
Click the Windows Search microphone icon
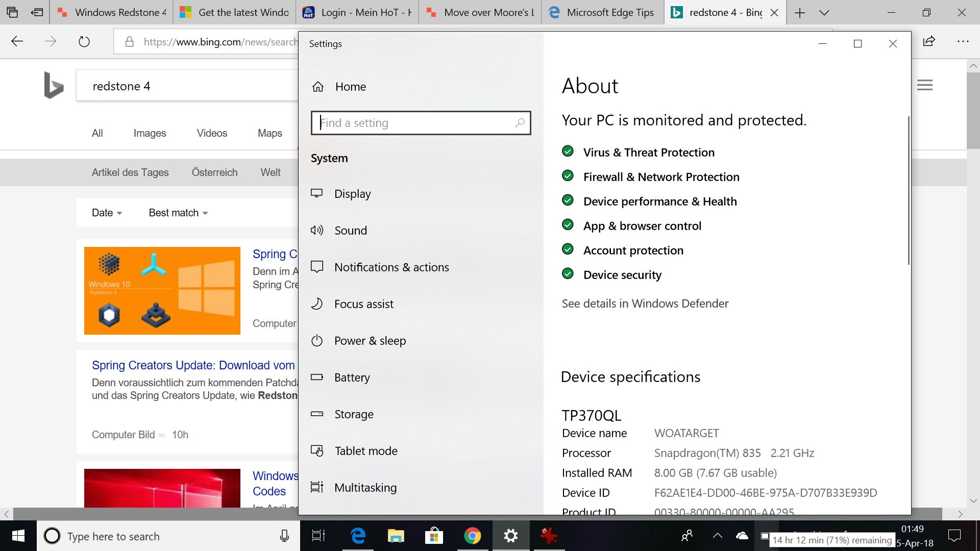tap(283, 536)
